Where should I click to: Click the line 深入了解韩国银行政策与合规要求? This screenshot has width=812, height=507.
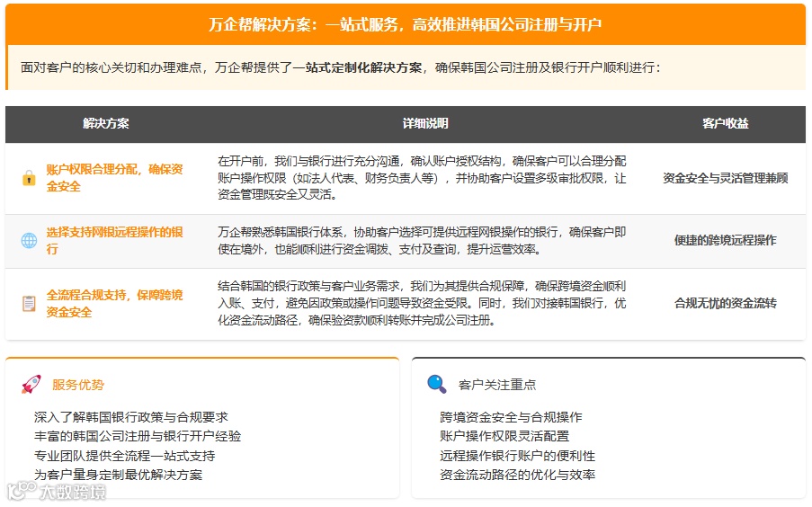(131, 417)
